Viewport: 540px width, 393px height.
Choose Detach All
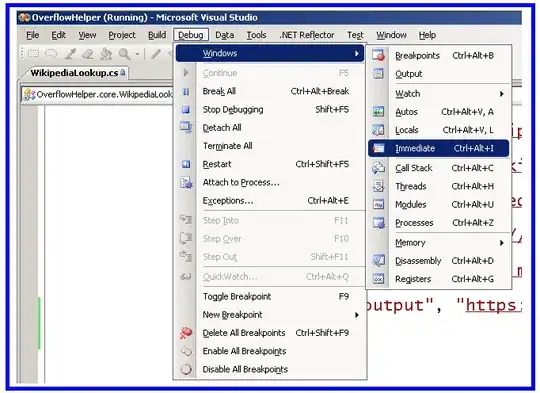tap(270, 128)
